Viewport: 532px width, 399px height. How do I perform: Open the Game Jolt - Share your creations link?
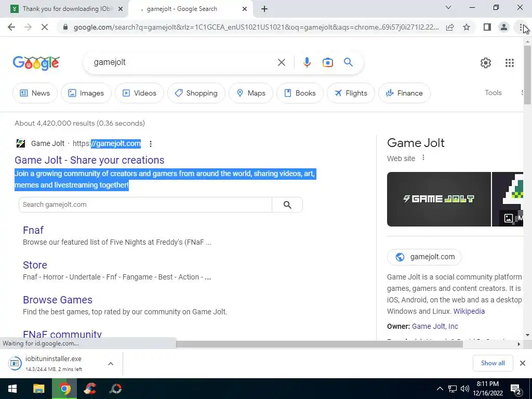pos(89,160)
